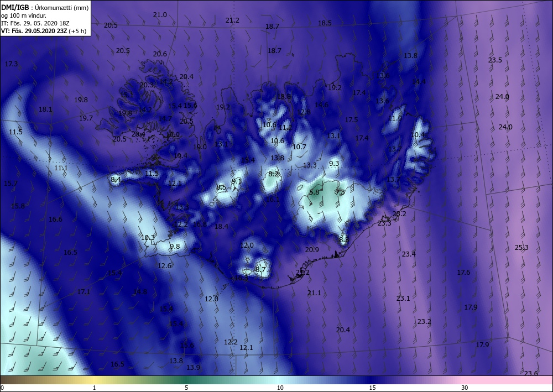Click the map value 23.5
This screenshot has height=392, width=553.
coord(495,60)
